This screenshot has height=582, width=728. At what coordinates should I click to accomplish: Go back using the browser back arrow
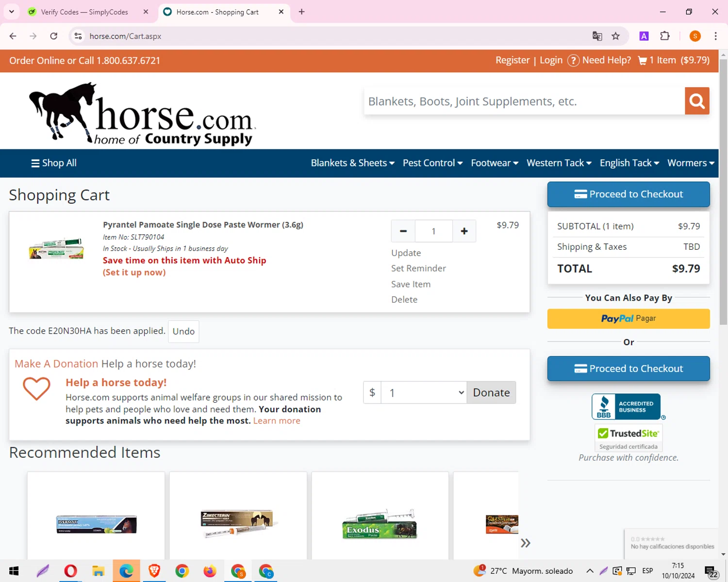[x=13, y=36]
